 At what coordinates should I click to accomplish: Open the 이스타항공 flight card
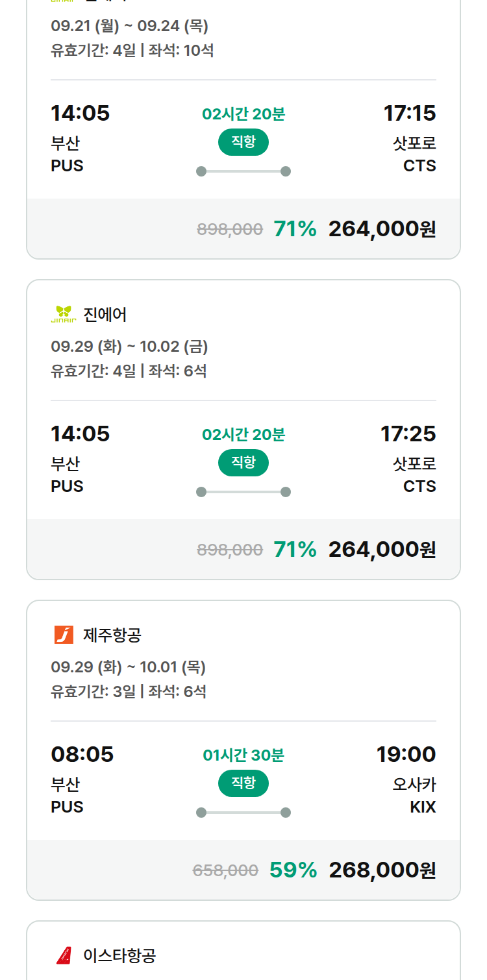tap(243, 950)
